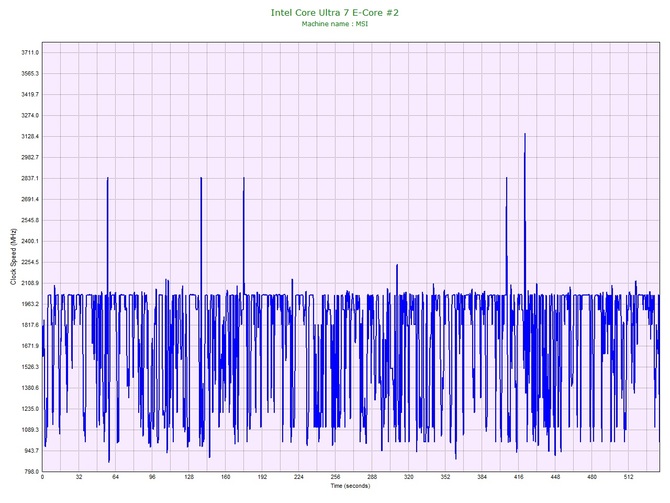670x503 pixels.
Task: Click the 128 tick on time axis
Action: click(x=189, y=477)
